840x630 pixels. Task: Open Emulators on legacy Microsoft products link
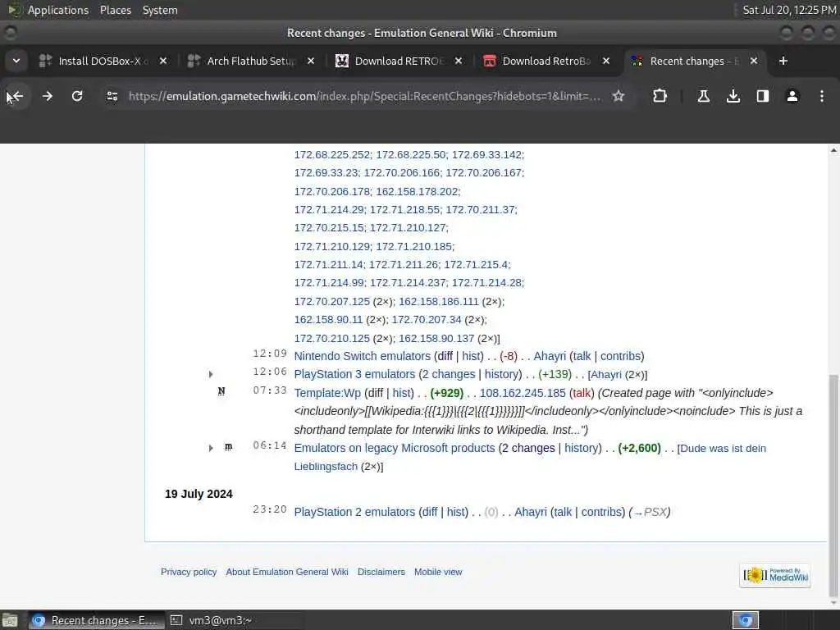[395, 448]
